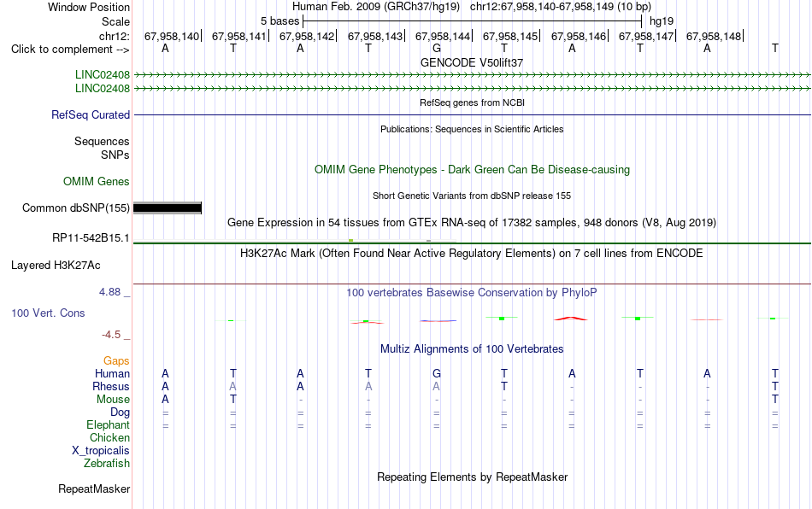Select the Elephant alignment row label
The width and height of the screenshot is (812, 509).
(x=109, y=424)
